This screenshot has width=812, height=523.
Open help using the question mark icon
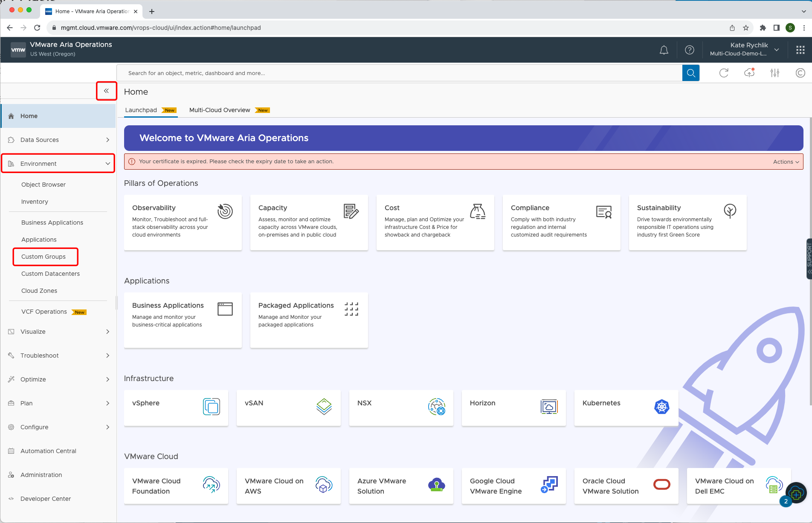click(690, 49)
